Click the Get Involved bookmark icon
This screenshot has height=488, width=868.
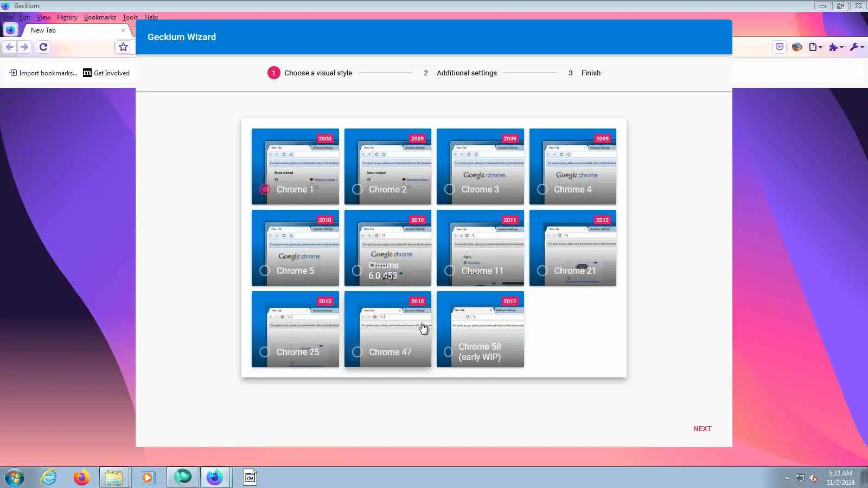tap(87, 73)
